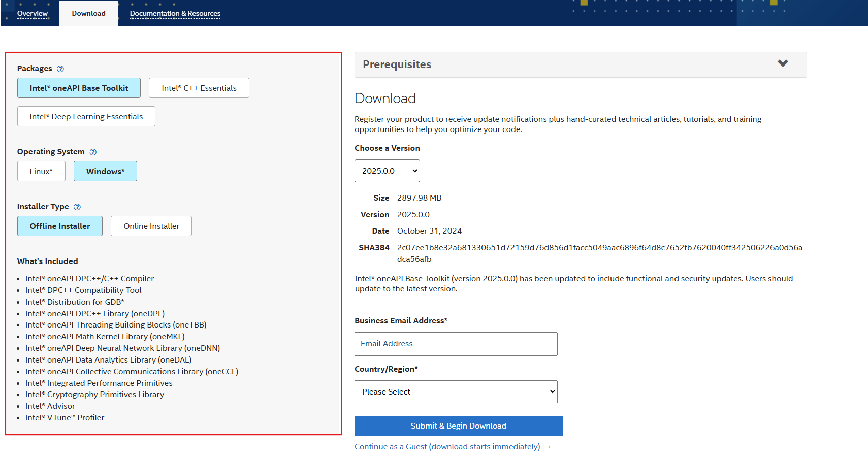Click oneAPI Data Analytics Library (oneDAL)

pos(108,360)
